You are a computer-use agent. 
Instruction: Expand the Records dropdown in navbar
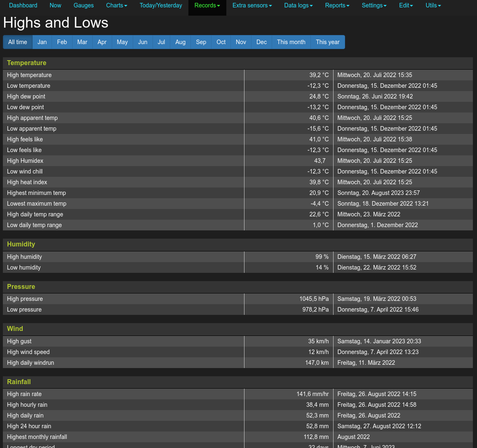pyautogui.click(x=207, y=5)
